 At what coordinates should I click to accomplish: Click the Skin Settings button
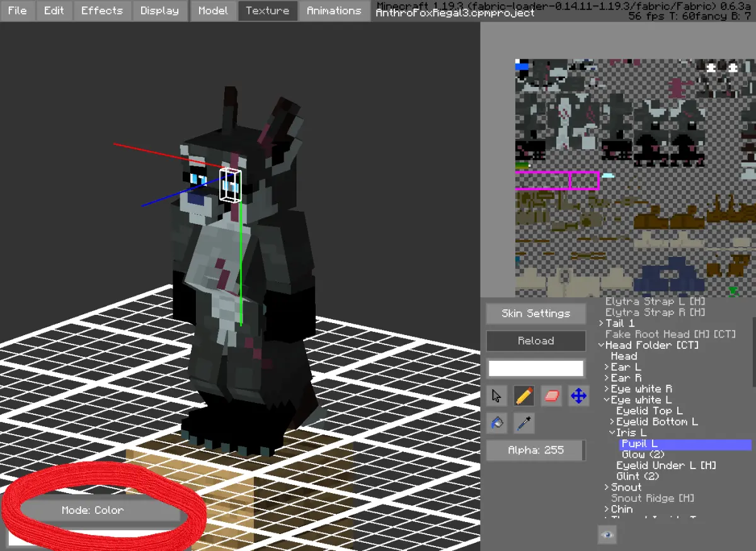[535, 314]
